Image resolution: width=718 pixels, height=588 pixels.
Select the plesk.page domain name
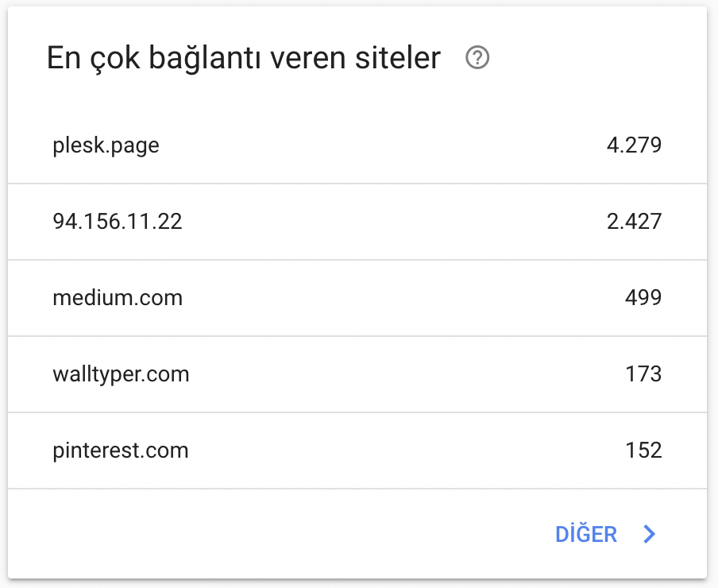(106, 145)
